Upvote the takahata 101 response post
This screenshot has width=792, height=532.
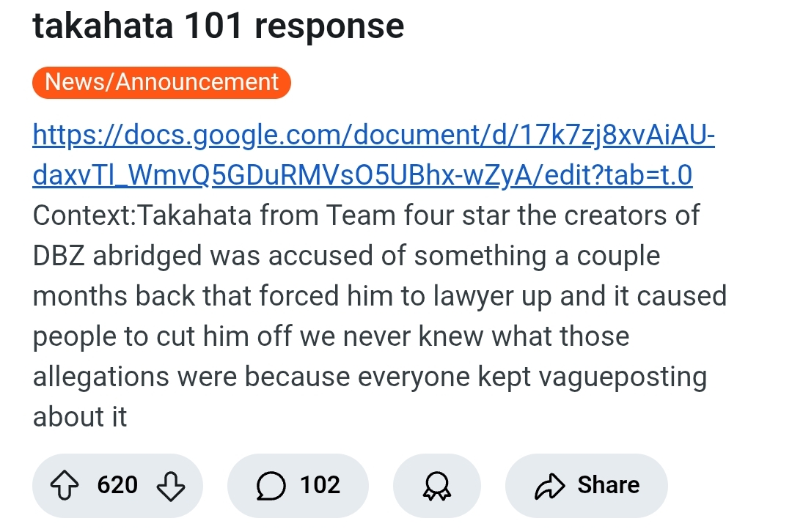click(65, 485)
